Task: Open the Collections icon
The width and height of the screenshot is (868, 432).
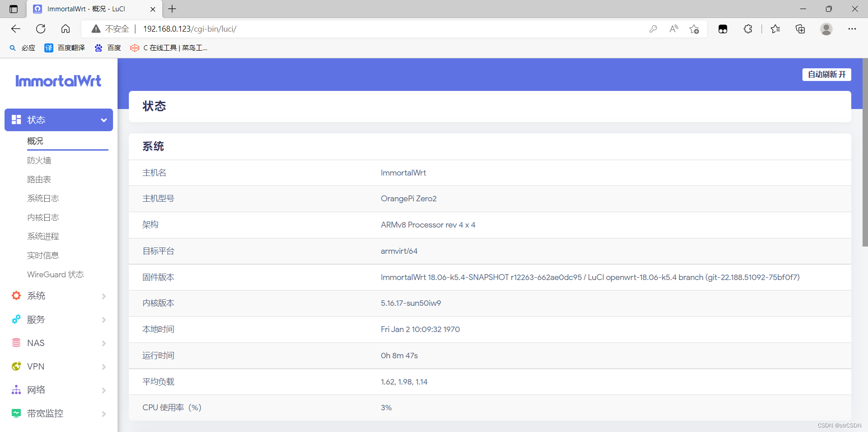Action: 800,29
